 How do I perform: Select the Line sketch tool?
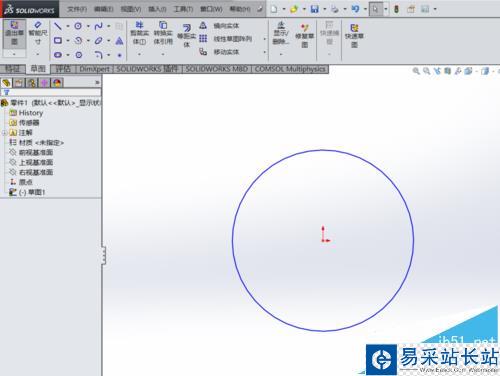point(58,26)
